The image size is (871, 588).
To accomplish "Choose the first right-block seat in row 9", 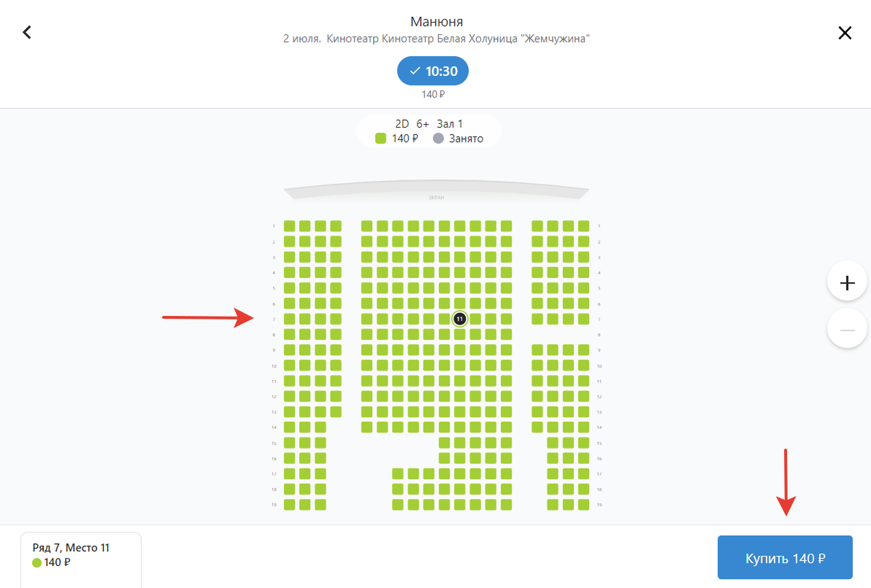I will click(537, 350).
